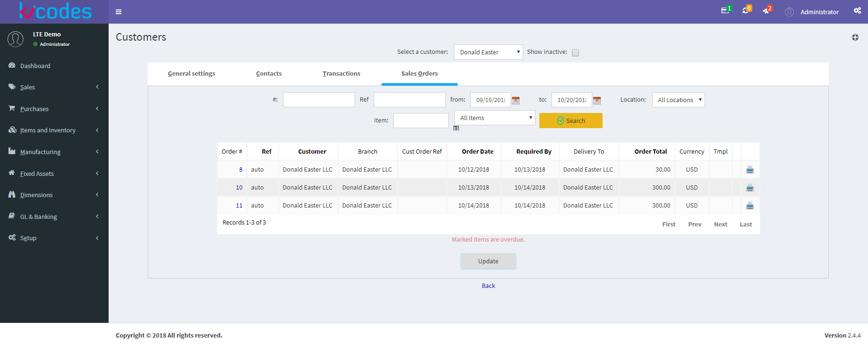Switch to the General settings tab
This screenshot has width=868, height=347.
point(191,73)
